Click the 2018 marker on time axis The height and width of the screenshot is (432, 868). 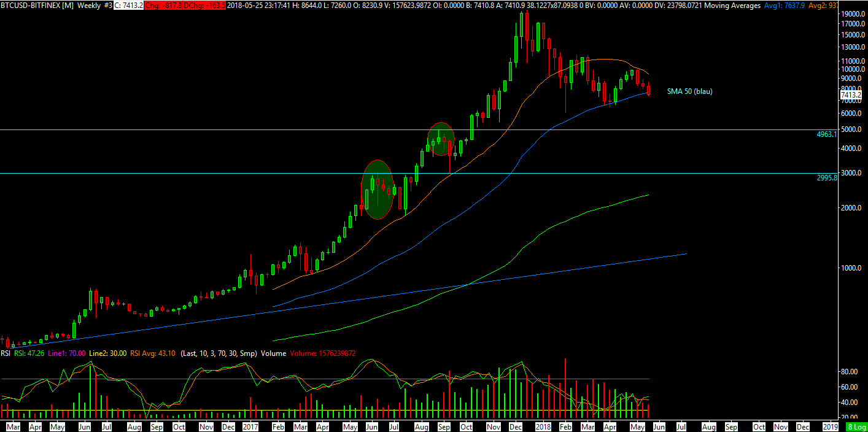coord(543,426)
